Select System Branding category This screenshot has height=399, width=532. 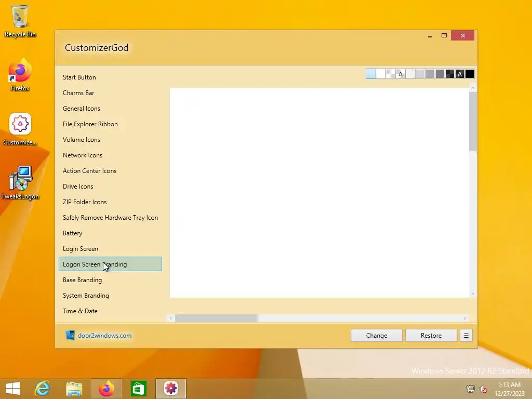click(x=110, y=296)
